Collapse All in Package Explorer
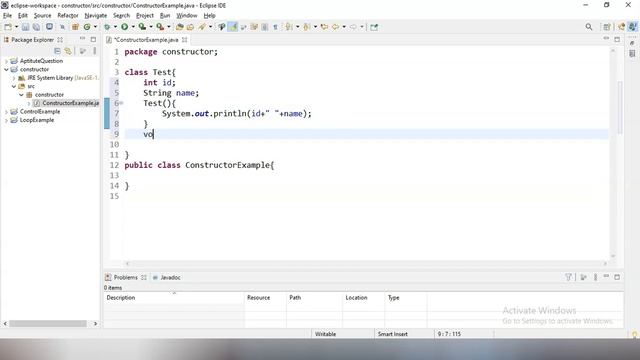Viewport: 640px width, 360px height. click(x=57, y=51)
